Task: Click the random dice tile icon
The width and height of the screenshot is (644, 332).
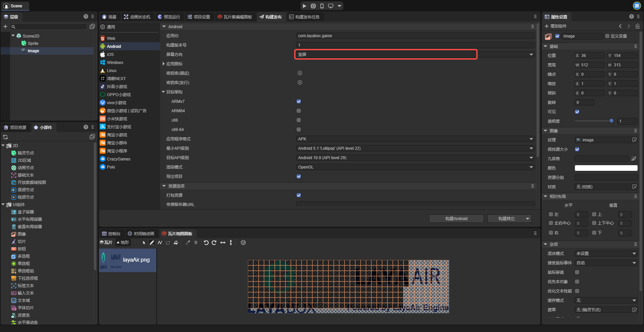Action: (244, 243)
